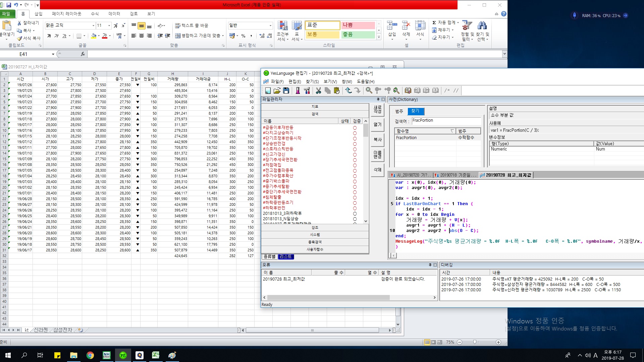Open the 찾기(S) menu in YesLanguage
Image resolution: width=644 pixels, height=362 pixels.
click(x=312, y=81)
